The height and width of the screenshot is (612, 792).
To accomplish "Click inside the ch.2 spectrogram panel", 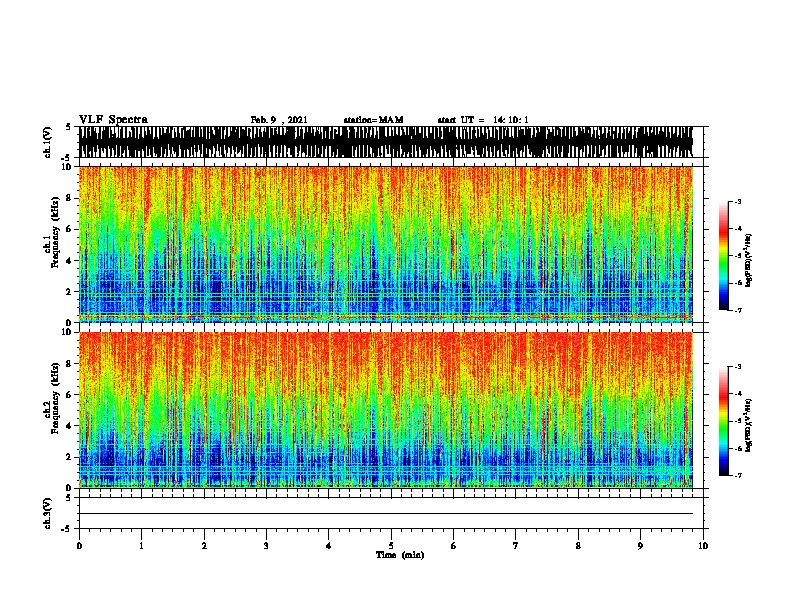I will click(x=386, y=410).
